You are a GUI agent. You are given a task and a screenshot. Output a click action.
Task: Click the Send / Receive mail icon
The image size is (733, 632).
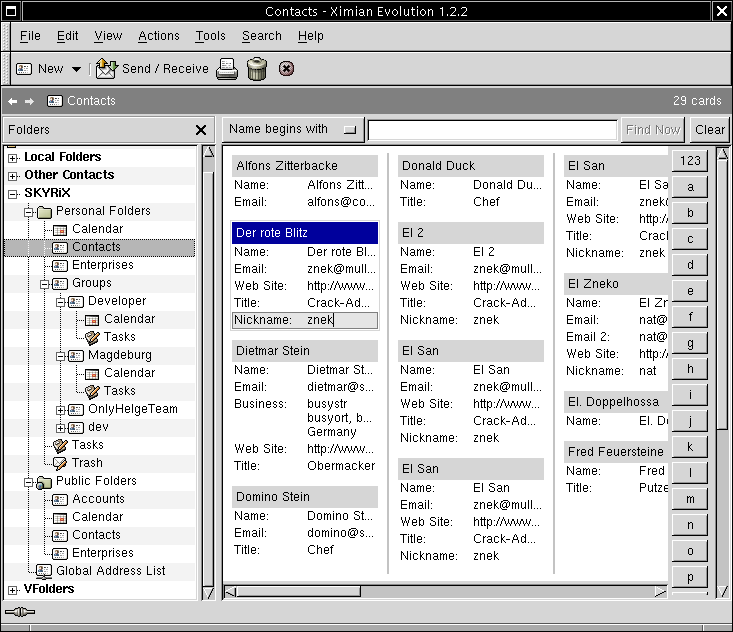106,69
